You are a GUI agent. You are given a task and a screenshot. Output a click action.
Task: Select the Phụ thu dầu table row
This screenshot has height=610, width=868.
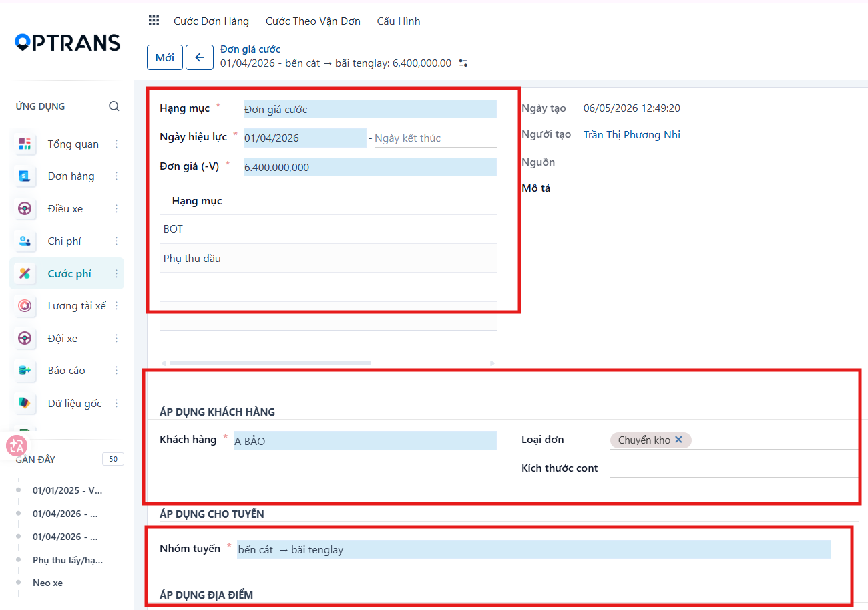coord(328,258)
